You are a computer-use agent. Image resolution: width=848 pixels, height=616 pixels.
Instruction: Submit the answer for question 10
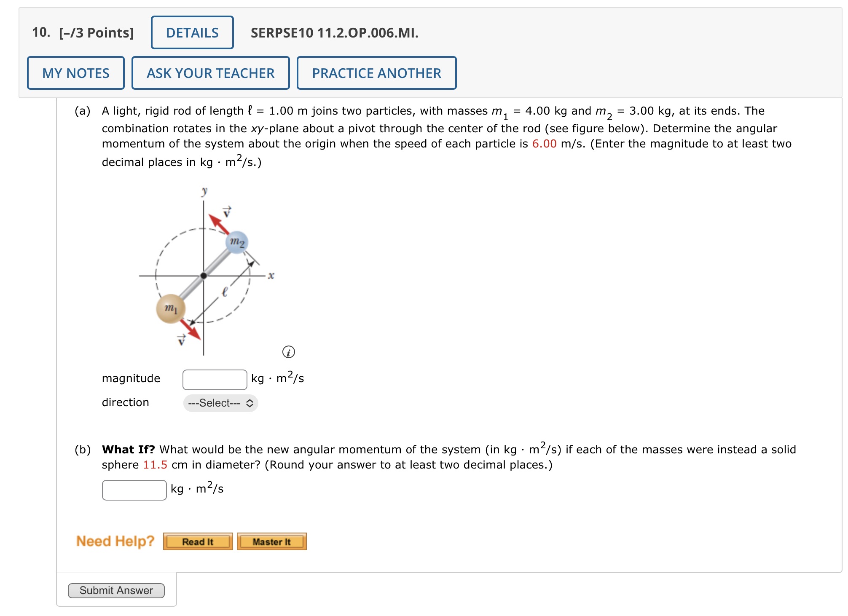tap(116, 590)
